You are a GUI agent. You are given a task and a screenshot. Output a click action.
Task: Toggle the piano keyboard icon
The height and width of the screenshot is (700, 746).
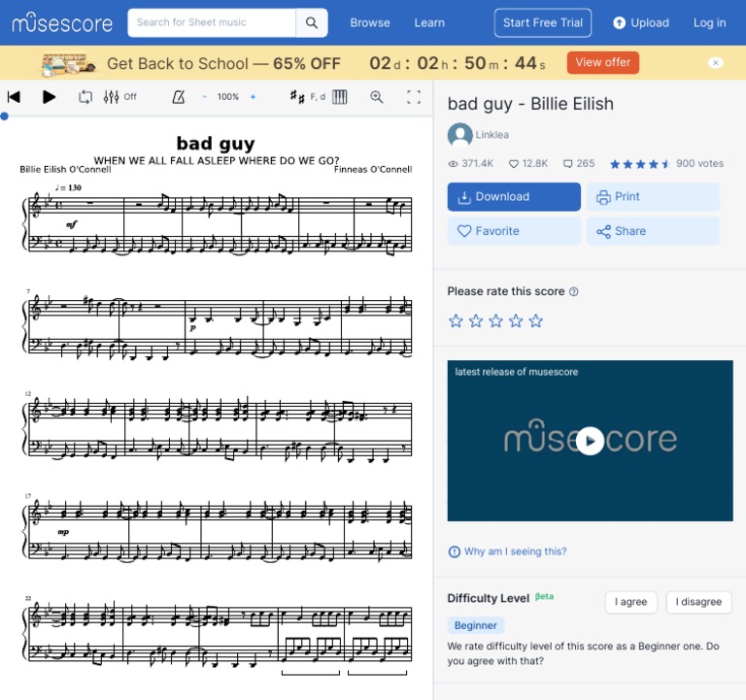(340, 97)
